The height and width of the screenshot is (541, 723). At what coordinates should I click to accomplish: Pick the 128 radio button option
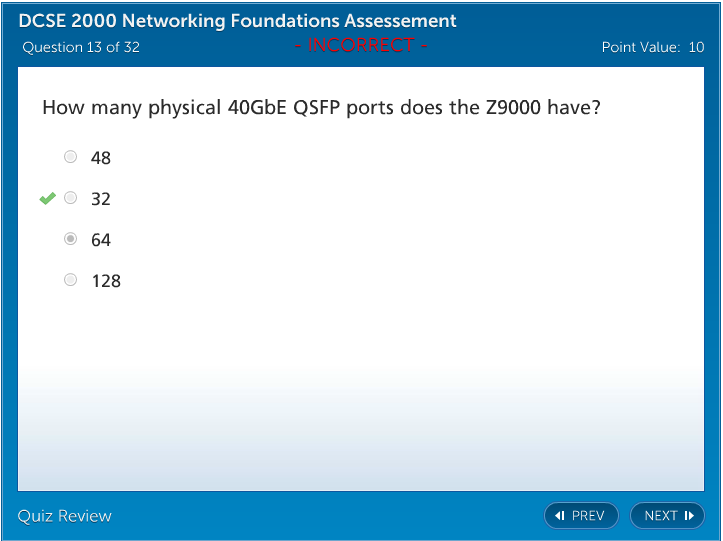[70, 280]
